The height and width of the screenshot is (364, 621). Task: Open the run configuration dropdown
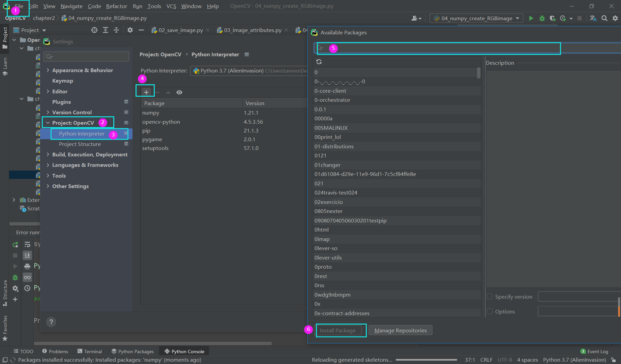pyautogui.click(x=476, y=18)
